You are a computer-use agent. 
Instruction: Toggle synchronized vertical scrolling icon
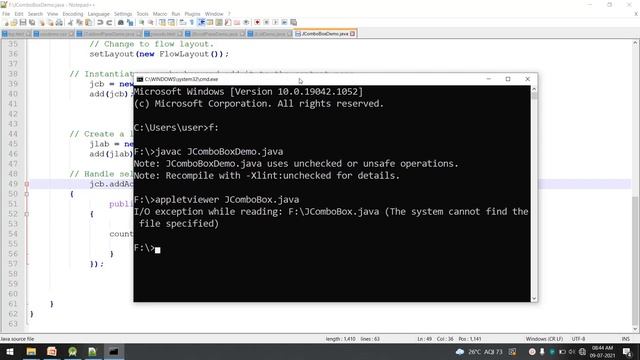tap(162, 22)
